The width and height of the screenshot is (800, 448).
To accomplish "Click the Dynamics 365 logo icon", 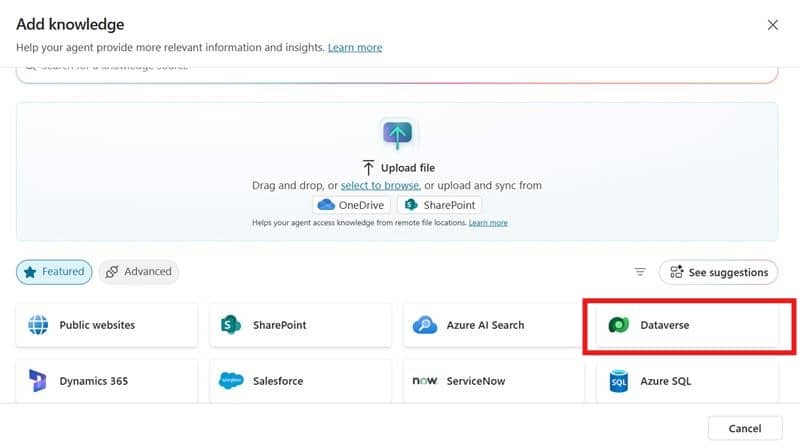I will pos(38,381).
